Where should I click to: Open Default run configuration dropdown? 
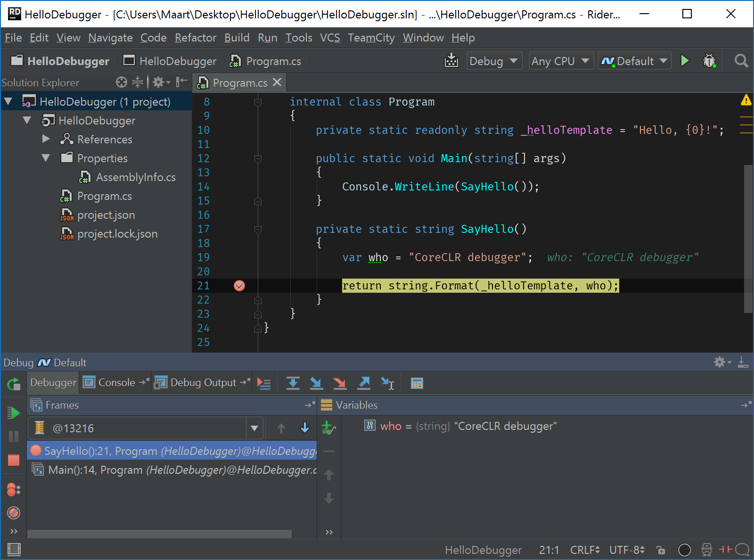pos(635,61)
